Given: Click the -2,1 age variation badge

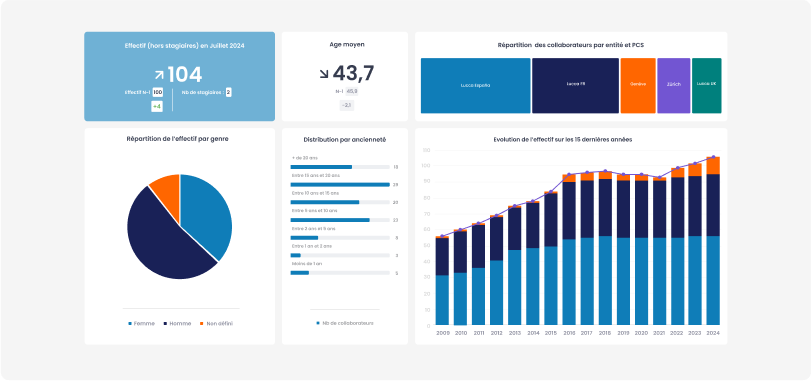Looking at the screenshot, I should coord(347,105).
